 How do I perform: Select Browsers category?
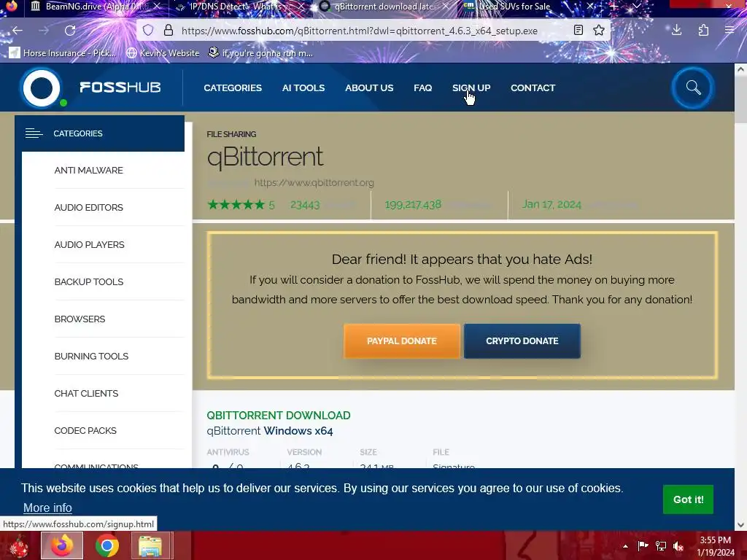(80, 319)
